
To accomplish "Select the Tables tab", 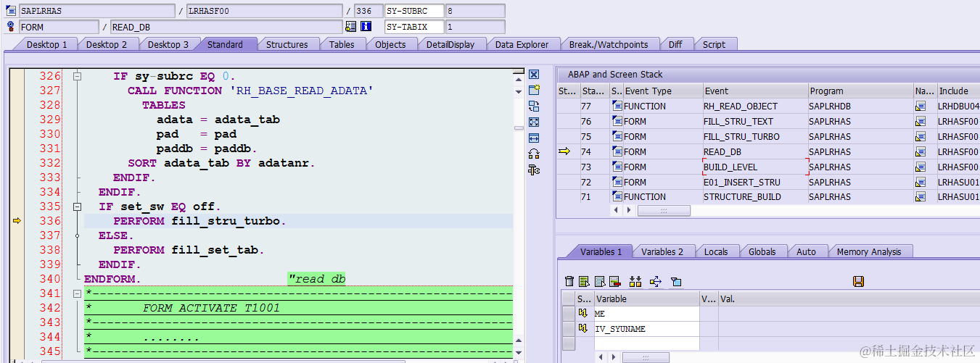I will pos(342,45).
